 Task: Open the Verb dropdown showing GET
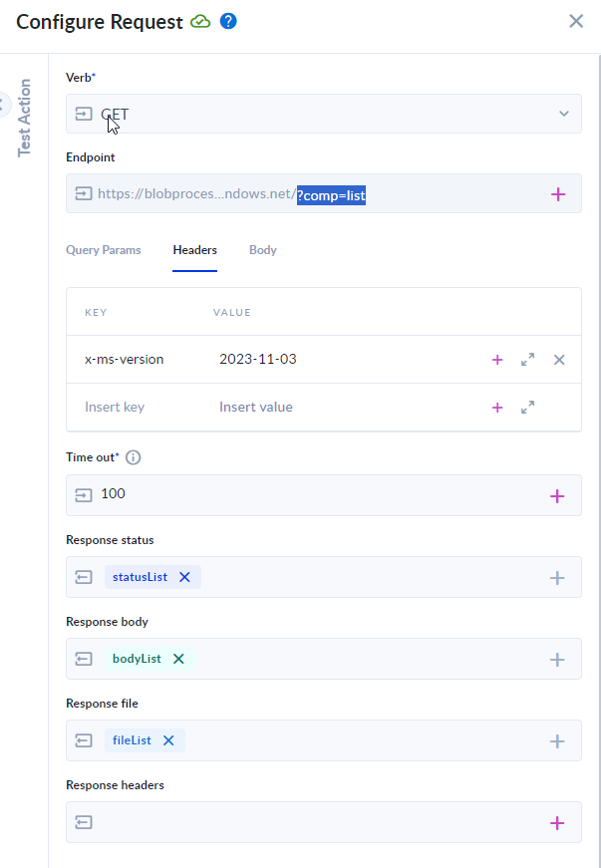point(563,114)
